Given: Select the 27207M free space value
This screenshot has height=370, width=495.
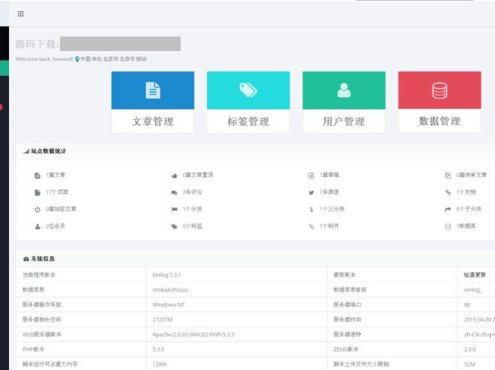Looking at the screenshot, I should [x=162, y=319].
